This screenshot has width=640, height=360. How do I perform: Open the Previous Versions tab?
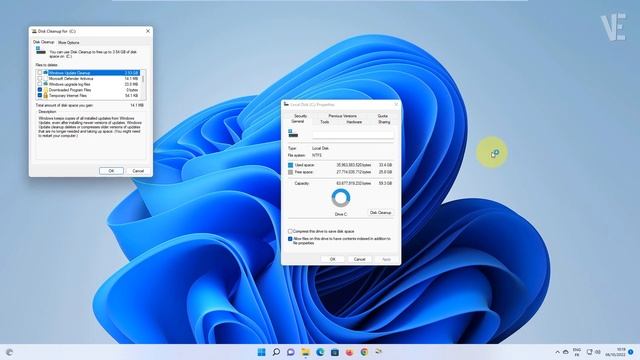click(342, 116)
